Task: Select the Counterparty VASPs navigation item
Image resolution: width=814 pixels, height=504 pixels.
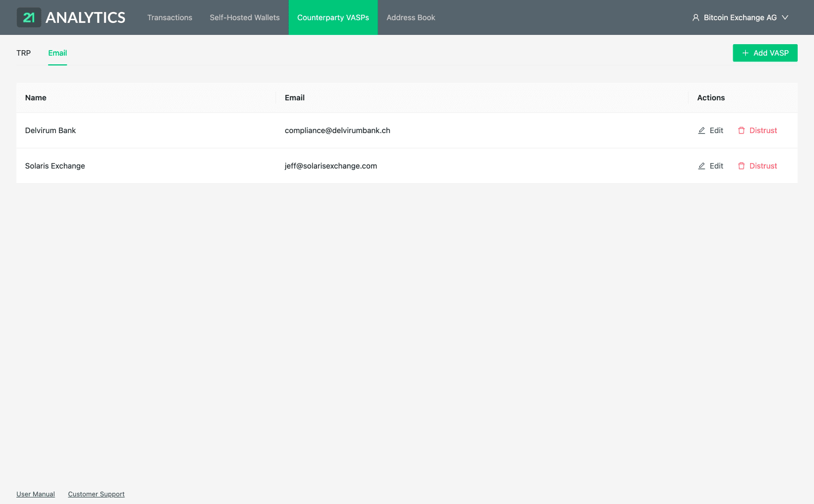Action: (333, 17)
